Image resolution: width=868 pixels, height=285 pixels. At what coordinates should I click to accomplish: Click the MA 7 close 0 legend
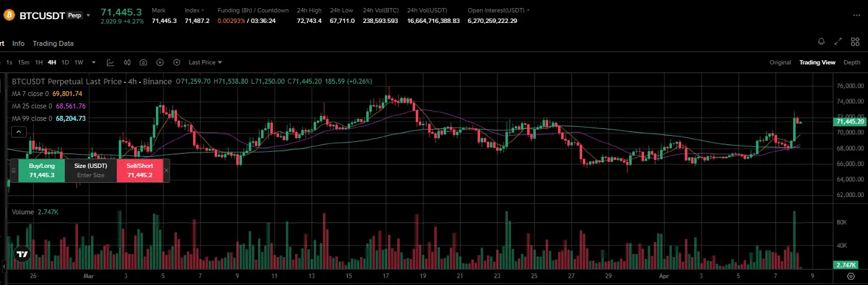point(47,94)
